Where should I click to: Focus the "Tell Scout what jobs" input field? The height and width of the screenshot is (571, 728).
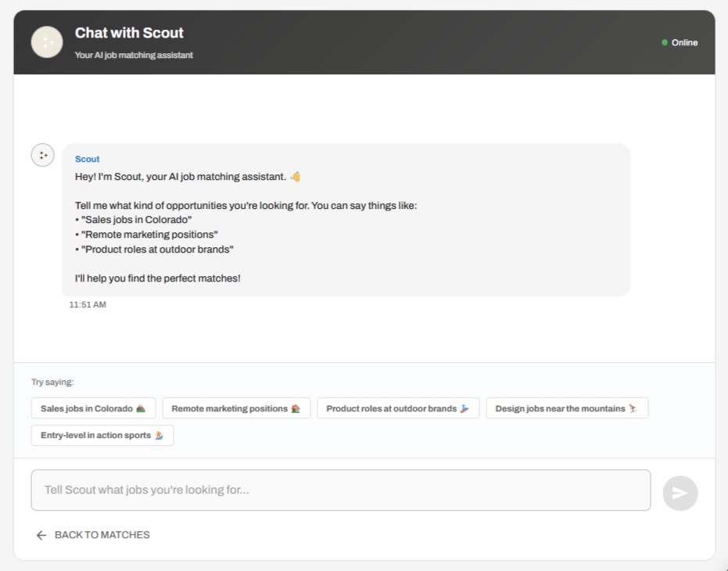(x=341, y=490)
